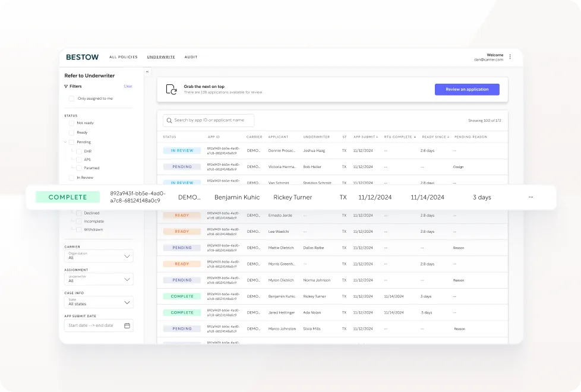Click underwriter Bob Heller
581x392 pixels.
click(312, 167)
